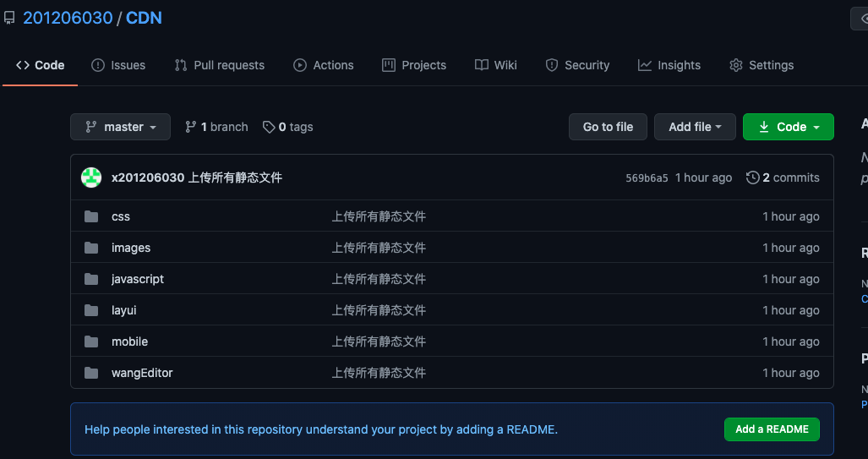Open the commit message in the layui row
Image resolution: width=868 pixels, height=459 pixels.
(x=379, y=310)
